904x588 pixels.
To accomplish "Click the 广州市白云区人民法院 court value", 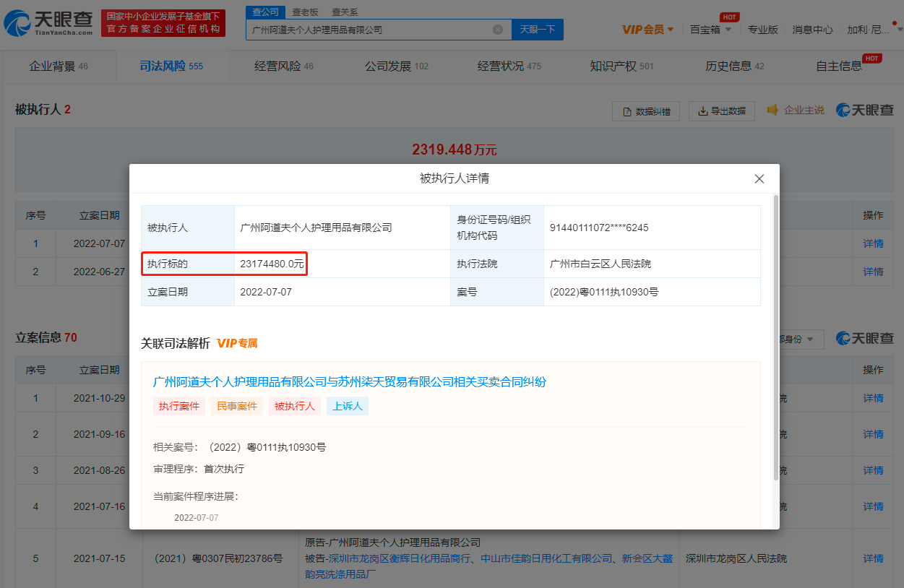I will click(x=600, y=264).
